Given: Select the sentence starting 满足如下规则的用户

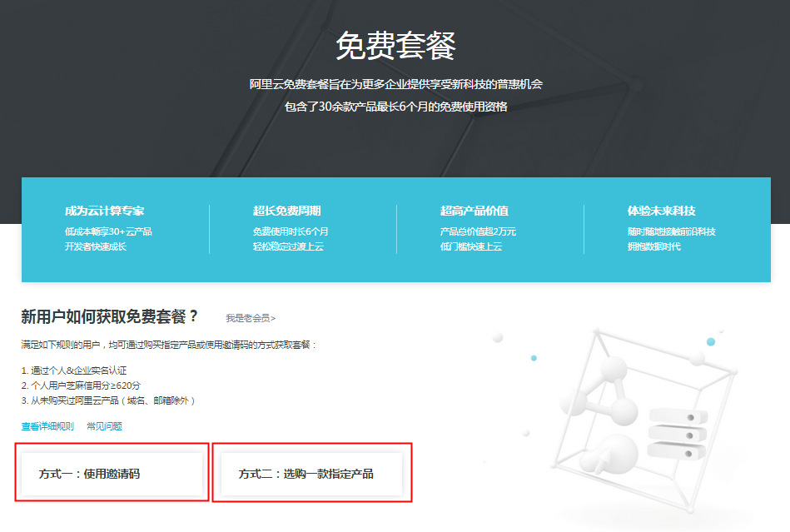Looking at the screenshot, I should click(x=169, y=346).
